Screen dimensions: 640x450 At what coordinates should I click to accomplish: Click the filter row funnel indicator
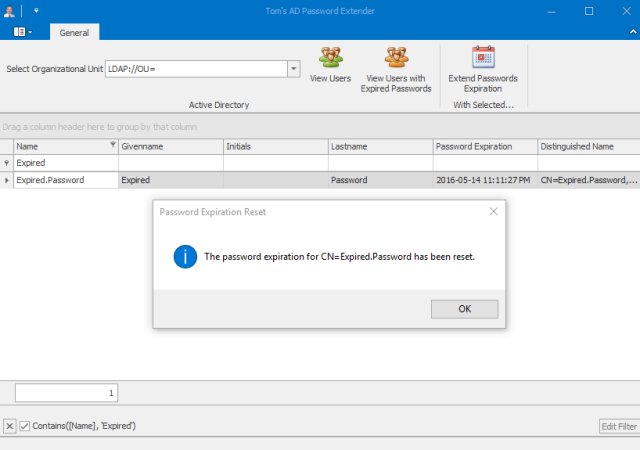[x=7, y=163]
